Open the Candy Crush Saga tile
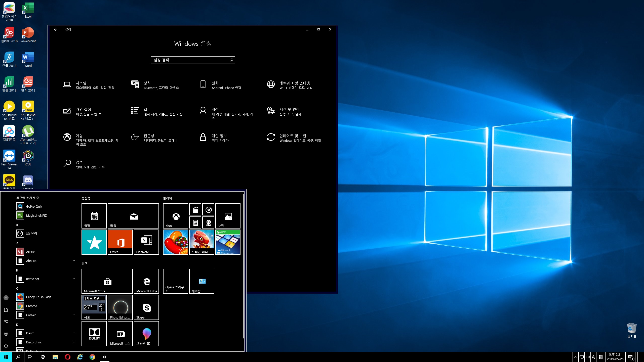 point(176,242)
